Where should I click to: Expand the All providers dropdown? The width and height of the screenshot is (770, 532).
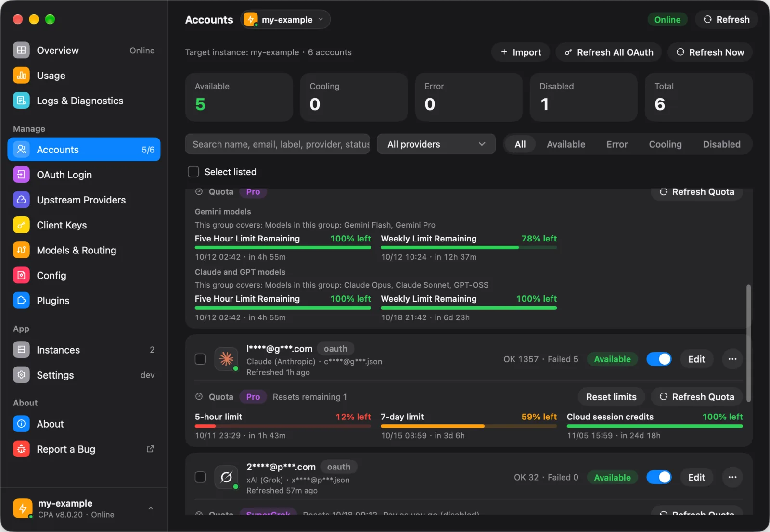point(436,144)
